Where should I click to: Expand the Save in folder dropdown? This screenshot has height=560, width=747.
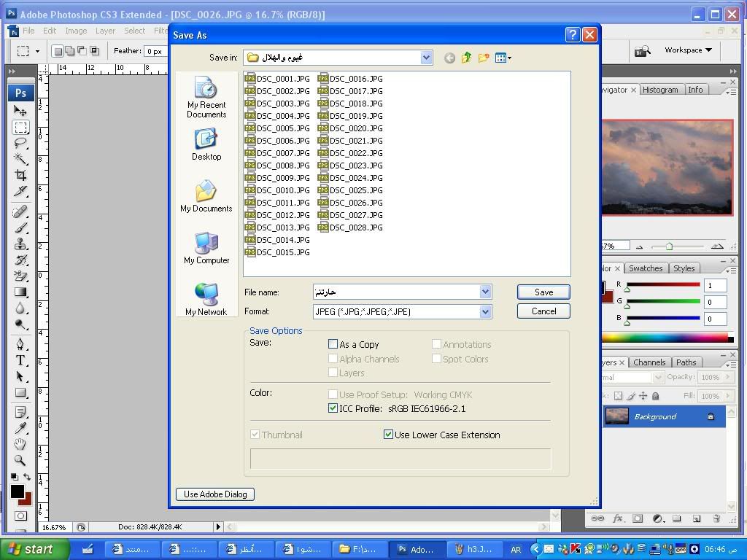[x=426, y=58]
